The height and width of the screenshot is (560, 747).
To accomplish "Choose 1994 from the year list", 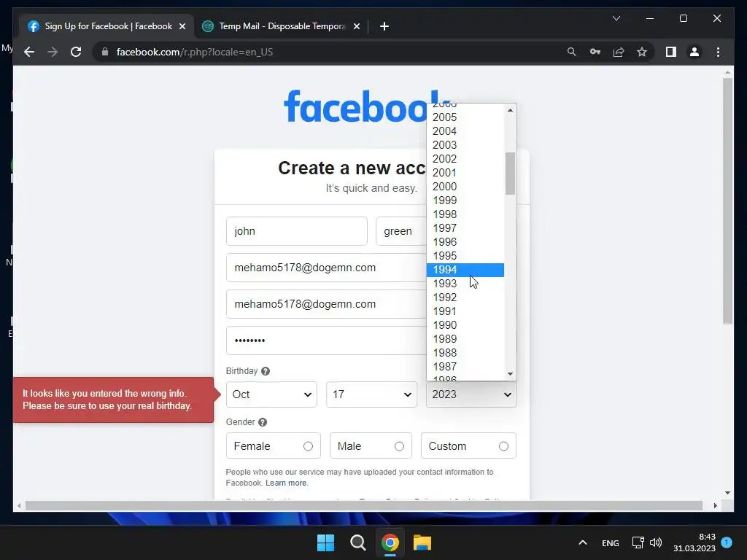I will 465,270.
